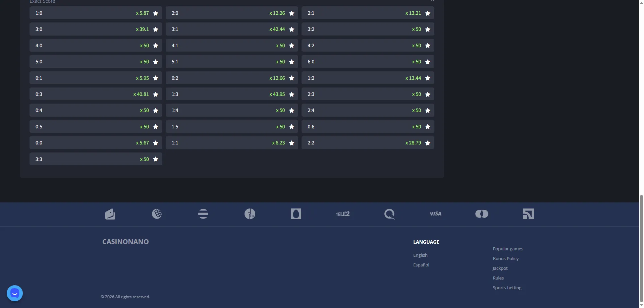The image size is (644, 308).
Task: Bet on exact score 5:1
Action: [232, 62]
